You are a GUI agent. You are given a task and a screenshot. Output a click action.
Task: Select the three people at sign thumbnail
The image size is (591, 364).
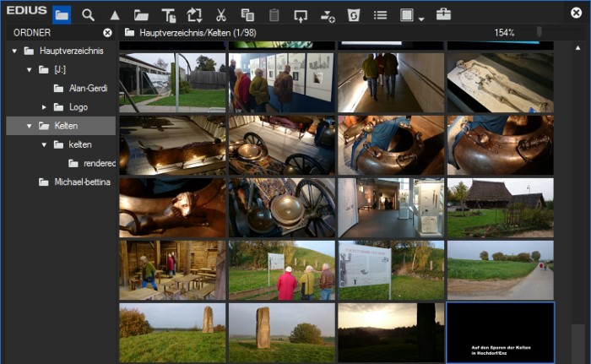click(x=281, y=270)
